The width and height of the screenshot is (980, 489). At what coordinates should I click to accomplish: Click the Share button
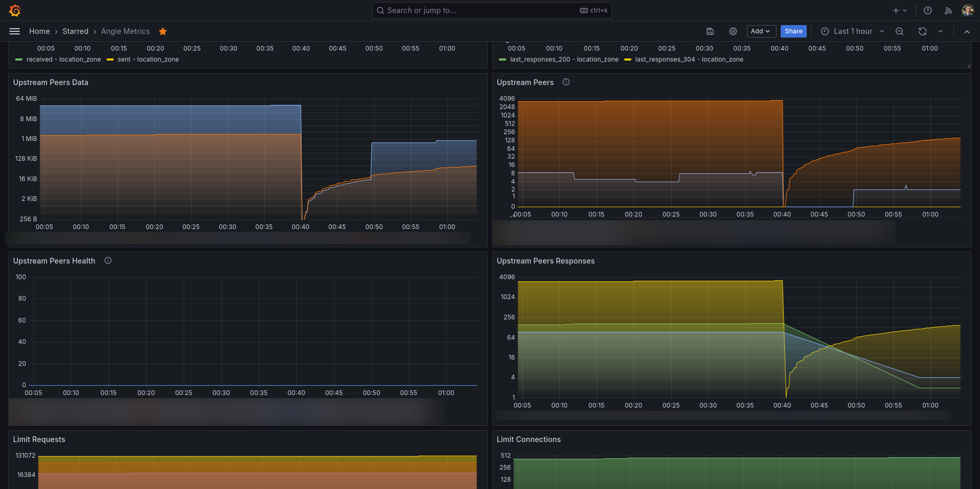point(794,31)
